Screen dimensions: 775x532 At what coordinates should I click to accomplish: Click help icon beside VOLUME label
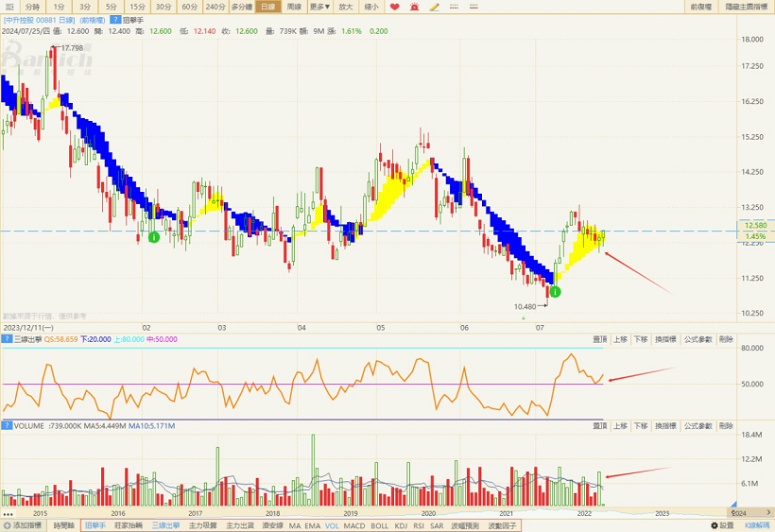(7, 426)
